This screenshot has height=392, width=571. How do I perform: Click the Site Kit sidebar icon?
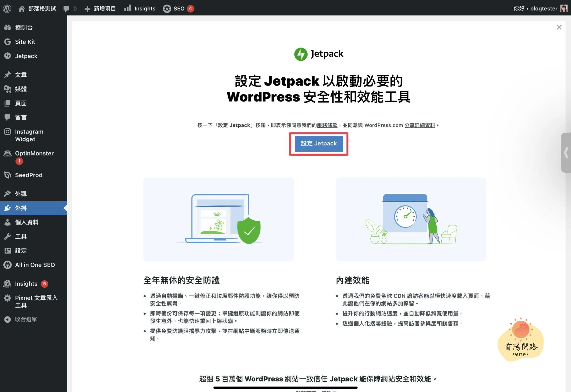tap(8, 42)
